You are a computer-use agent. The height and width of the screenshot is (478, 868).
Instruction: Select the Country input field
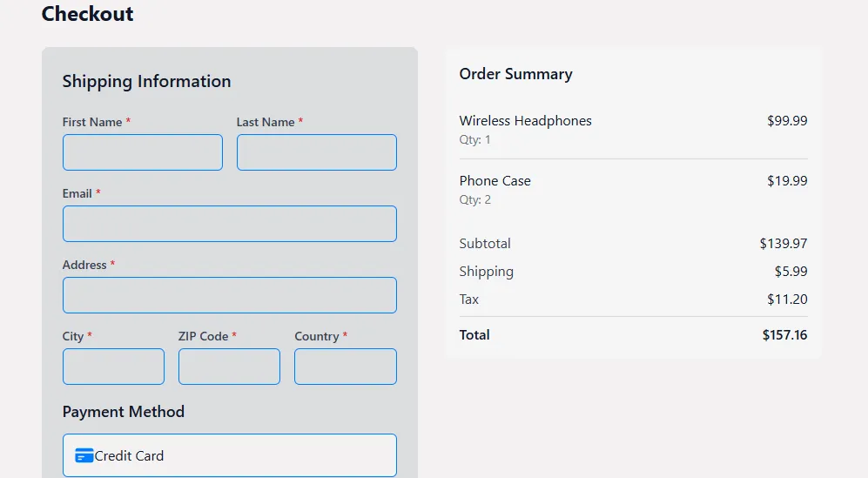pos(345,367)
